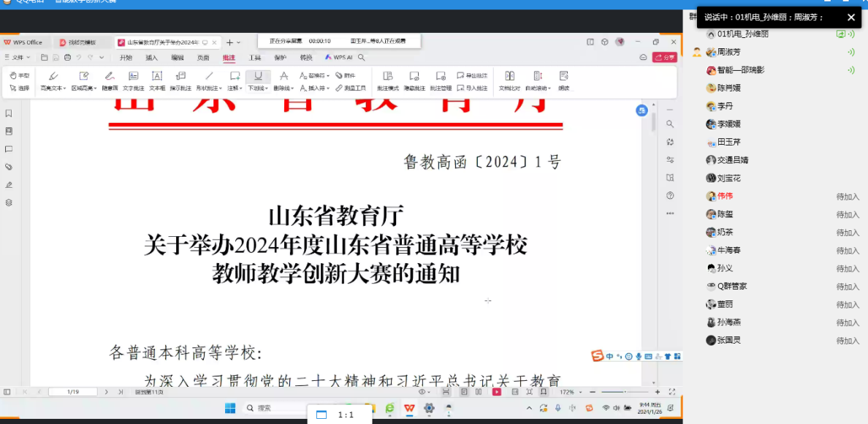Click the 文字批注 text annotation tool
Screen dimensions: 868x424
click(133, 80)
